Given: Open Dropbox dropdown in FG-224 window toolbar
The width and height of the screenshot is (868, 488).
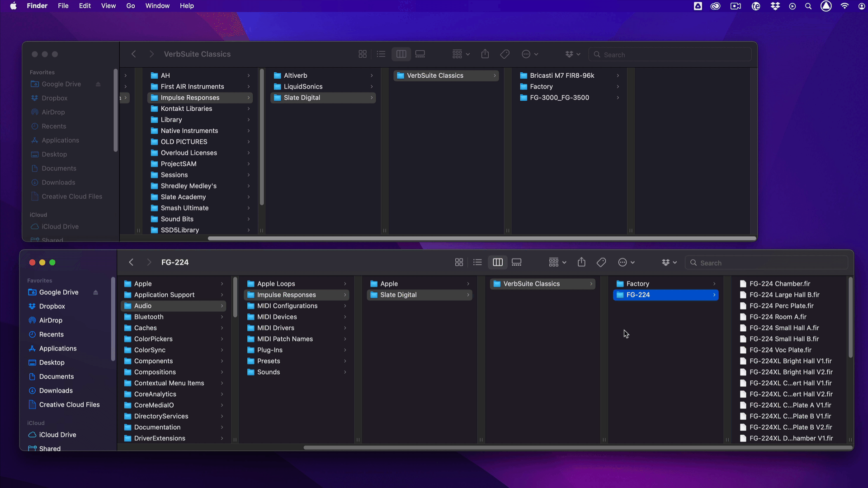Looking at the screenshot, I should pos(669,263).
